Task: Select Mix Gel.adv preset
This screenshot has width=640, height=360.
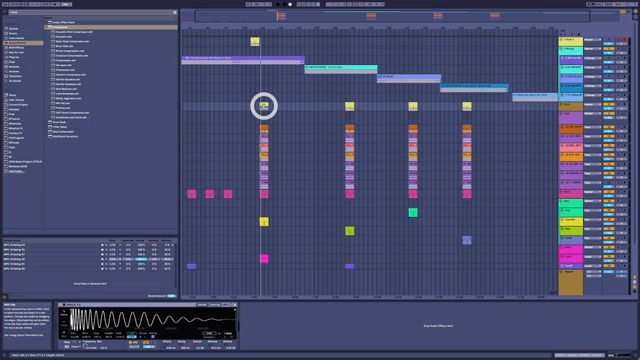Action: [63, 103]
